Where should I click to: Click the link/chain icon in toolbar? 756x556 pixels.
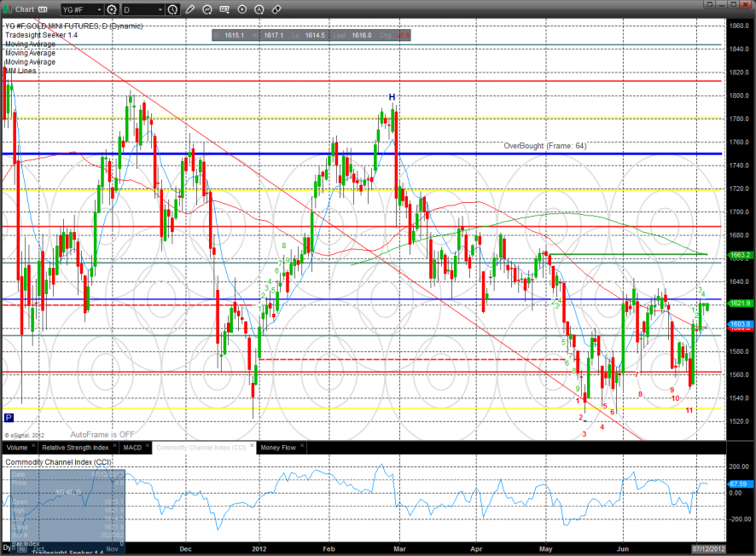coord(276,9)
